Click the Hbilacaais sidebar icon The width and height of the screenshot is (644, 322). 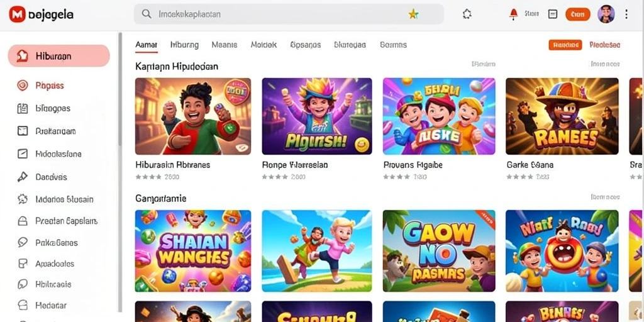[22, 284]
